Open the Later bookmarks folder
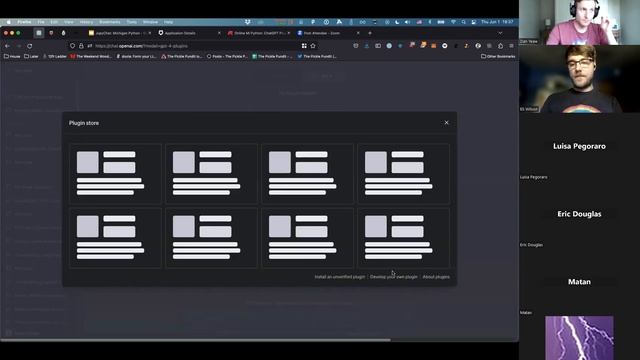 tap(31, 56)
